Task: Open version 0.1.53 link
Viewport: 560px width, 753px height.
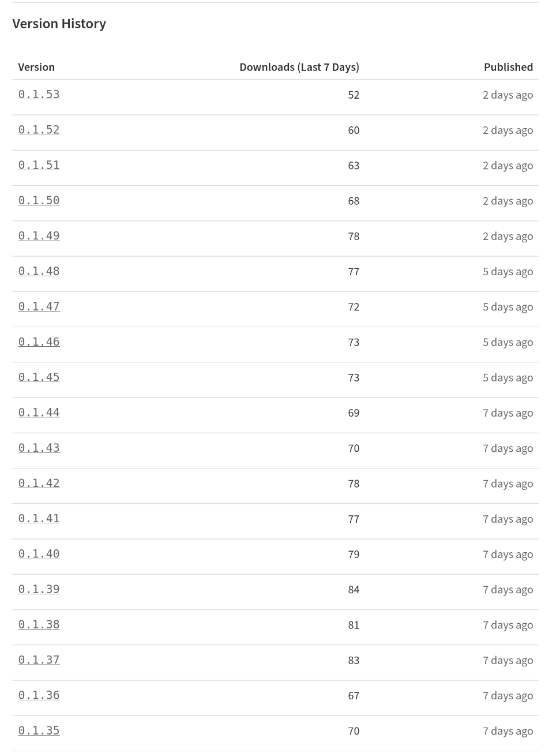Action: pos(39,94)
